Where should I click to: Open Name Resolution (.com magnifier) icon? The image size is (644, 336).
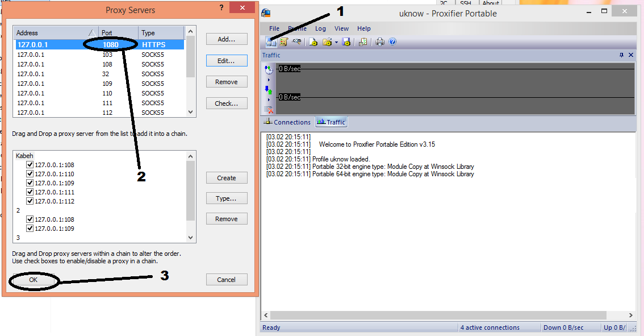[296, 42]
